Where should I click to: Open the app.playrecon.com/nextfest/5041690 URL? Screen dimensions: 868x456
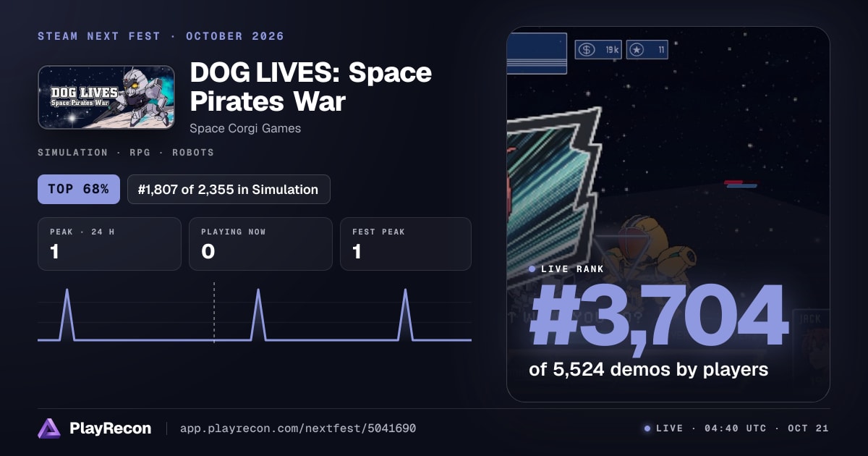tap(298, 428)
